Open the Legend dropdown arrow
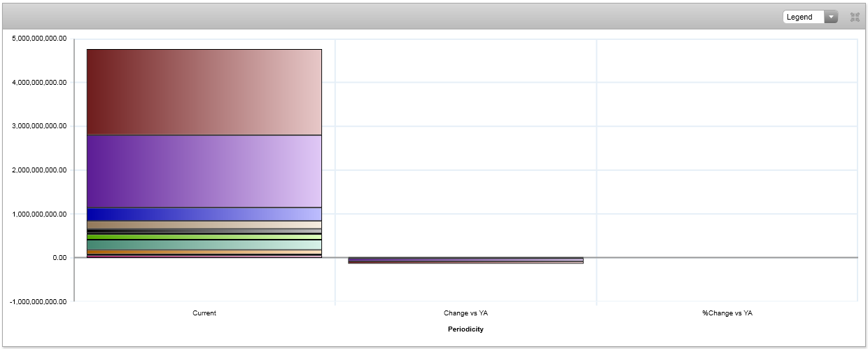This screenshot has width=868, height=349. coord(831,17)
